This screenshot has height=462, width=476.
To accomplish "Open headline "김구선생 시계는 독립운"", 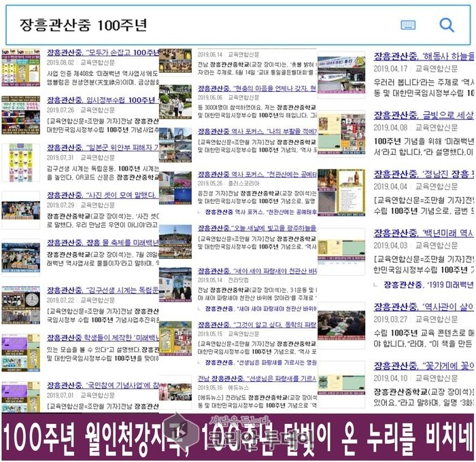I will point(103,290).
